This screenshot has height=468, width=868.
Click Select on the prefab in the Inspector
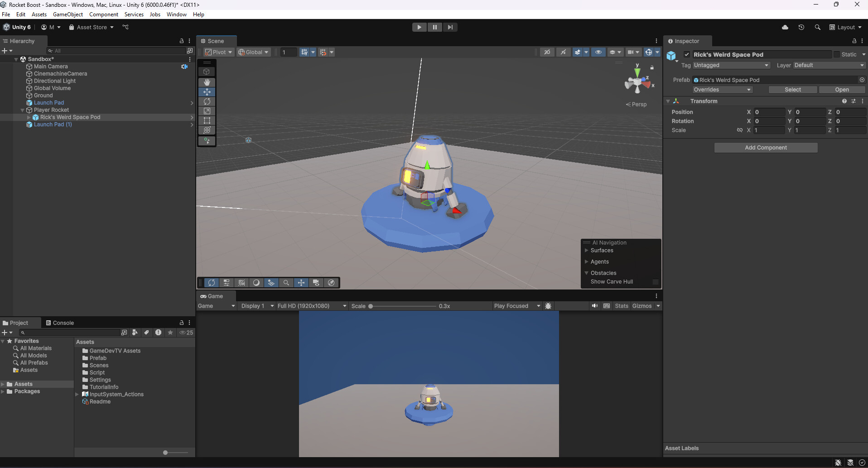click(x=792, y=89)
